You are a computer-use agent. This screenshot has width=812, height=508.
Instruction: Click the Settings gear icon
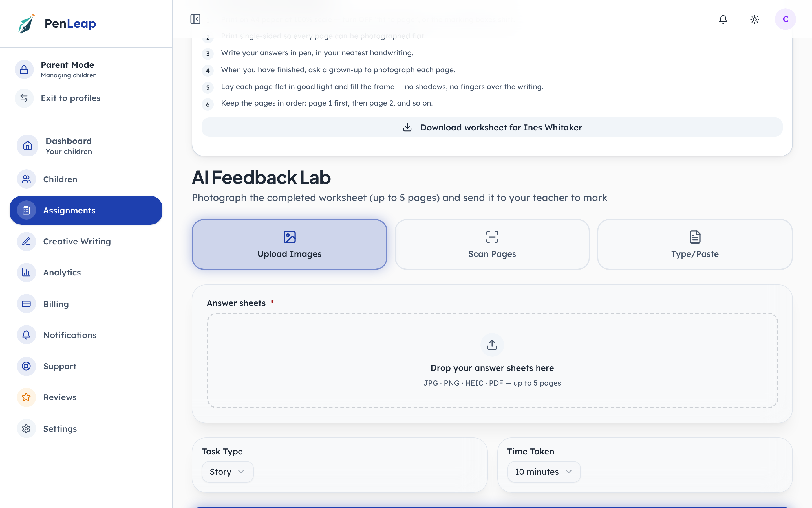26,428
